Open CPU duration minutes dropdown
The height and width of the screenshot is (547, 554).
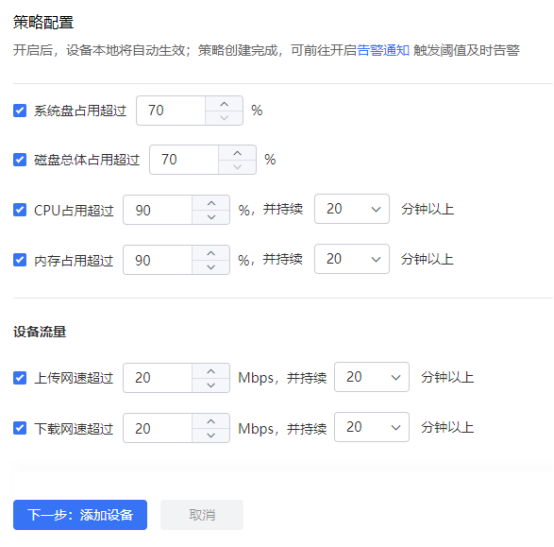[x=352, y=209]
